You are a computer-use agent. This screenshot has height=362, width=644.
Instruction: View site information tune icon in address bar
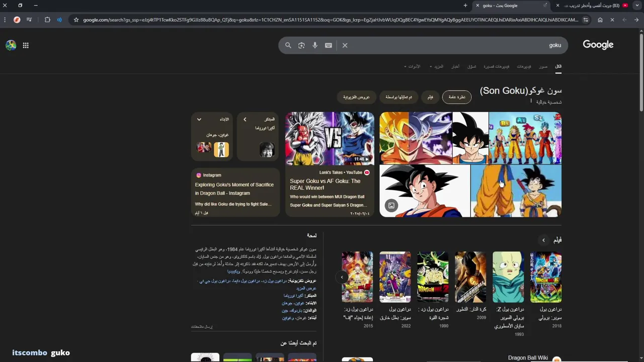coord(586,20)
